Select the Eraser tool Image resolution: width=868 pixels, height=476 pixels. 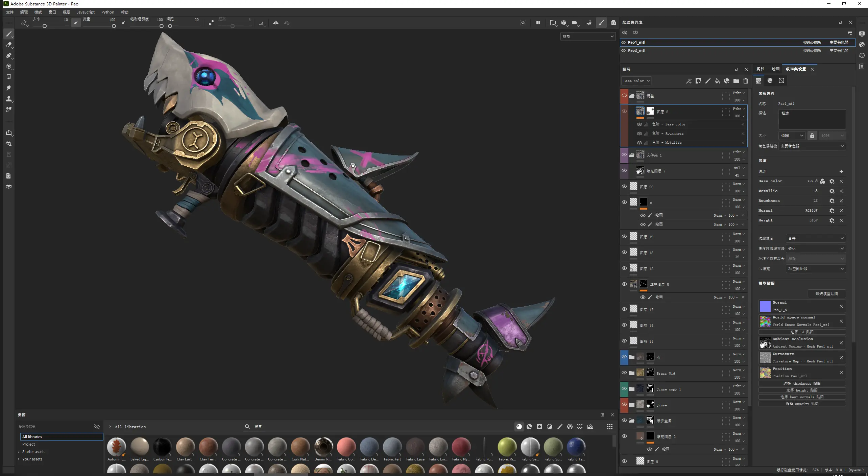[9, 45]
